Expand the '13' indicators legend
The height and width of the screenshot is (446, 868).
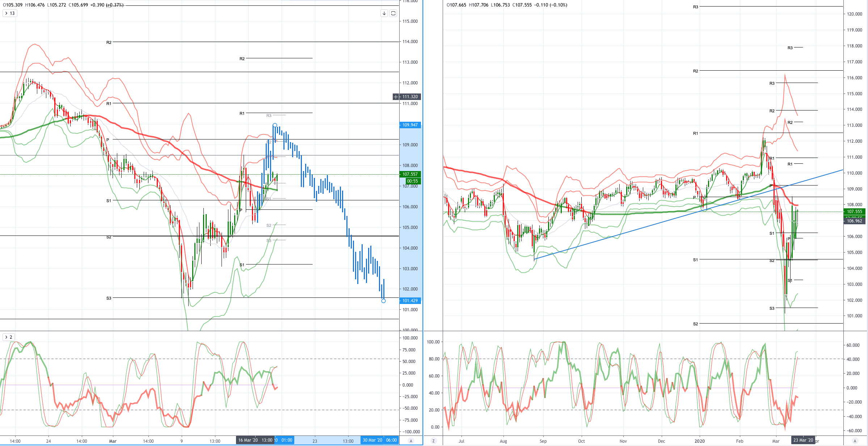point(10,13)
